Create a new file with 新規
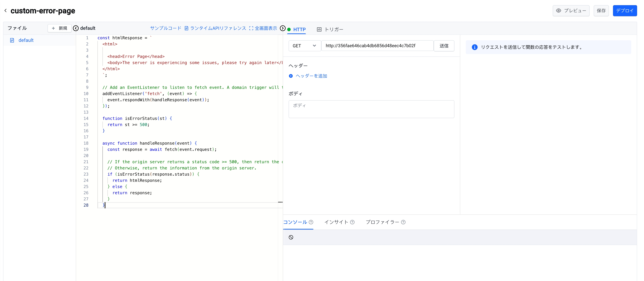This screenshot has height=281, width=644. [x=60, y=28]
